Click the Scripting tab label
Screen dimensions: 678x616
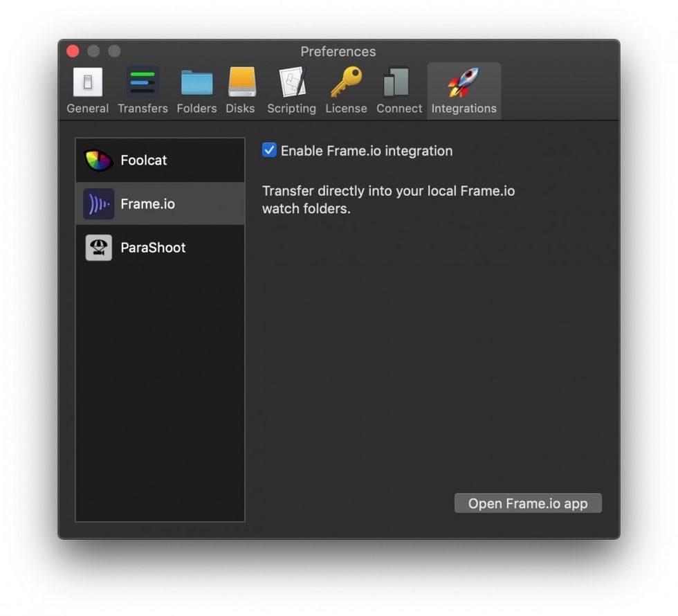coord(291,109)
